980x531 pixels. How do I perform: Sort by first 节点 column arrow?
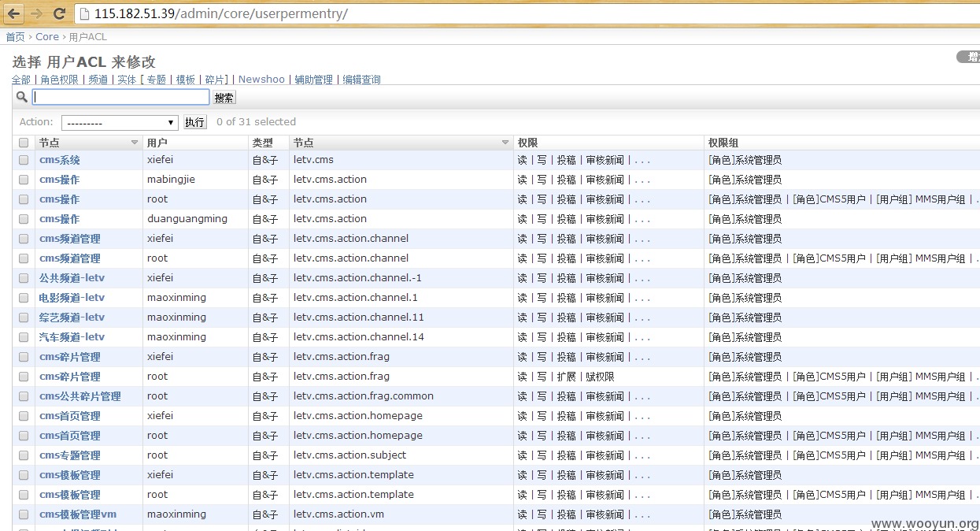tap(134, 143)
